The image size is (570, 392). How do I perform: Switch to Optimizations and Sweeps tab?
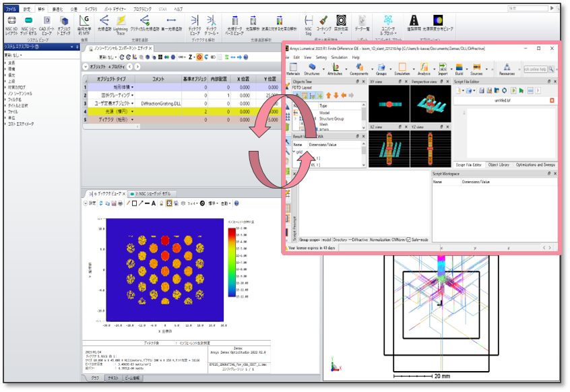535,165
